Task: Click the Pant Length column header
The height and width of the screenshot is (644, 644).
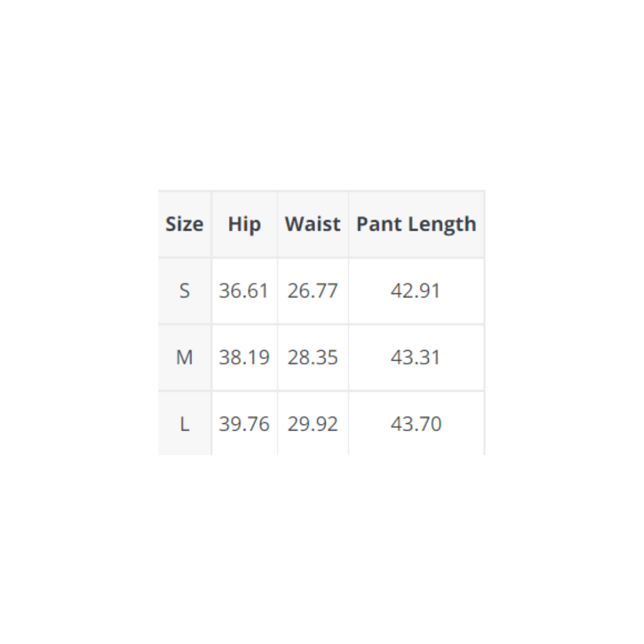Action: point(416,224)
